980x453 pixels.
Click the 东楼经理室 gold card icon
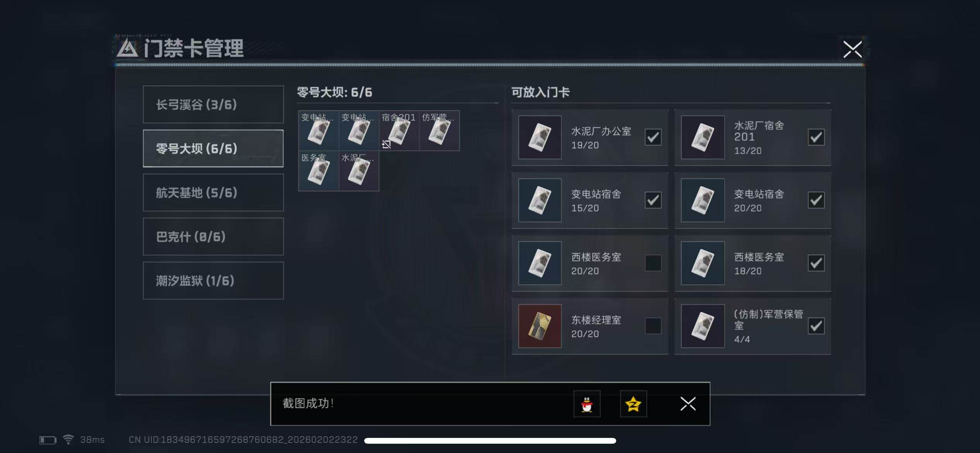pos(540,326)
